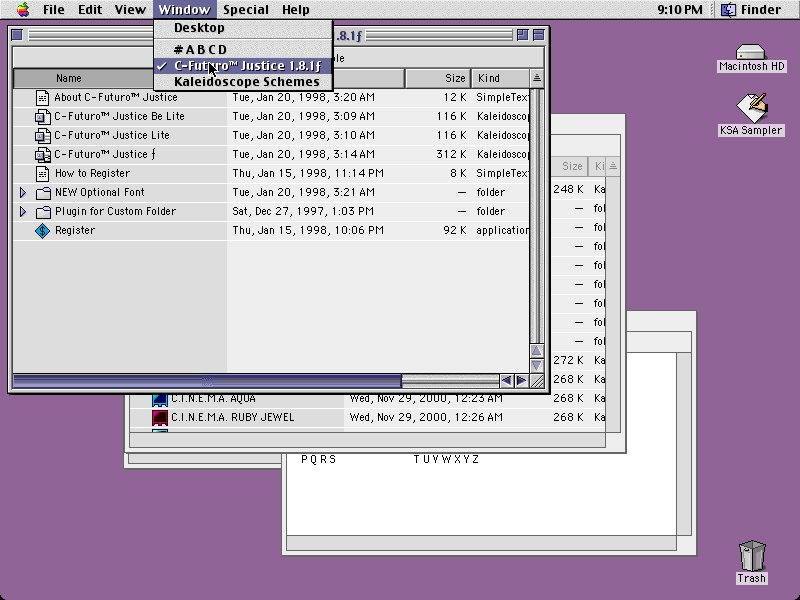The image size is (800, 600).
Task: Toggle sort order in the back window
Action: 613,166
